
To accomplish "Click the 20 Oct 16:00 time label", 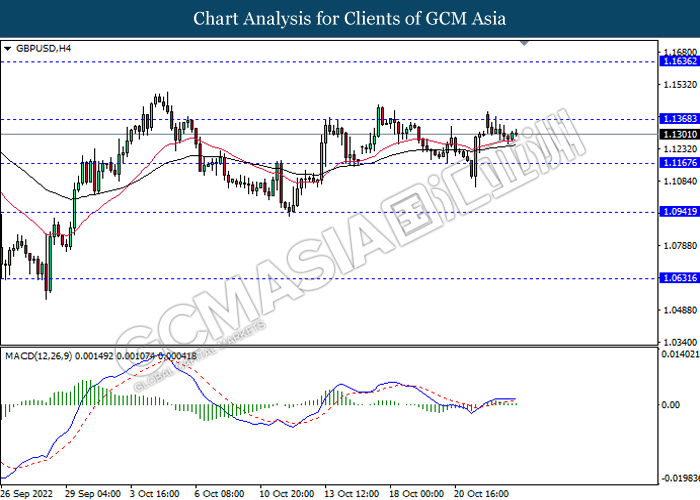I will (481, 494).
